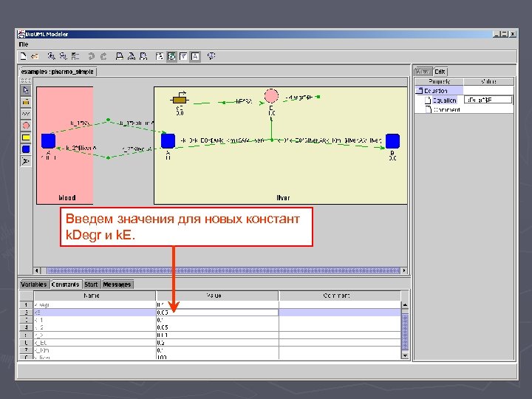Click the value cell 0.05 in row 4
Image resolution: width=532 pixels, height=399 pixels.
click(217, 327)
